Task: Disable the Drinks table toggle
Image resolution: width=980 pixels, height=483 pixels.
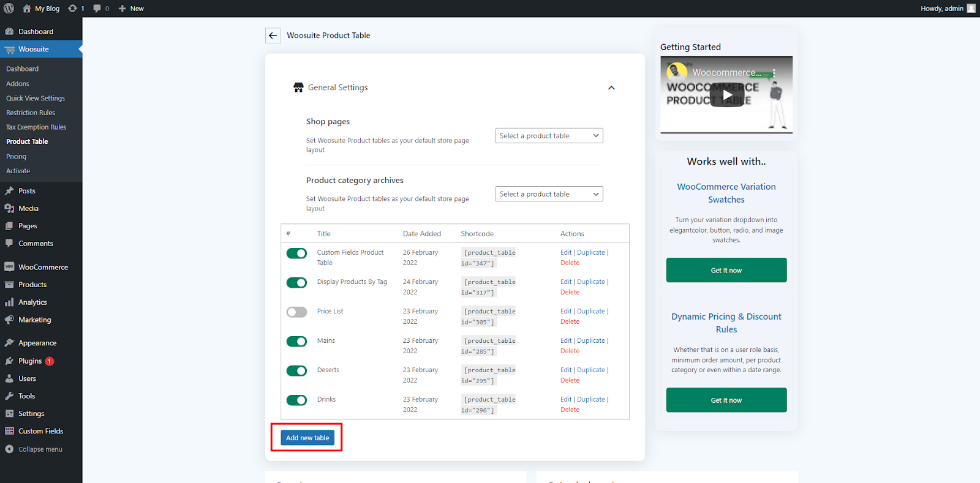Action: click(297, 400)
